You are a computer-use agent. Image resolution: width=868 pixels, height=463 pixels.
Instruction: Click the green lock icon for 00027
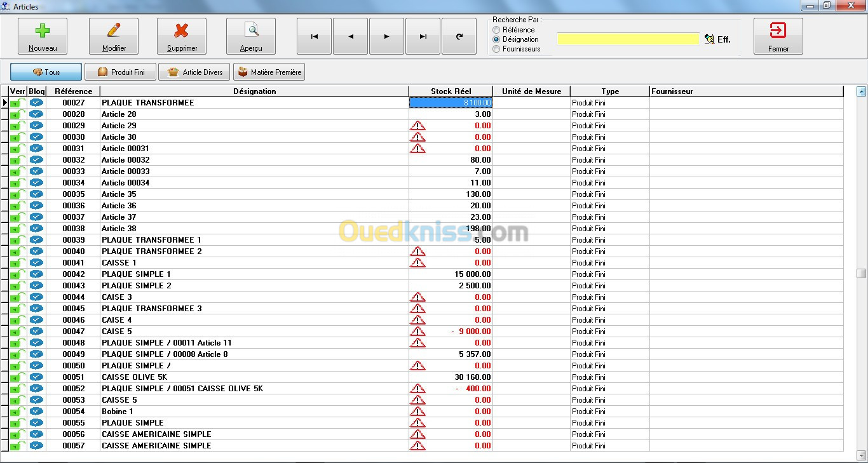point(18,103)
